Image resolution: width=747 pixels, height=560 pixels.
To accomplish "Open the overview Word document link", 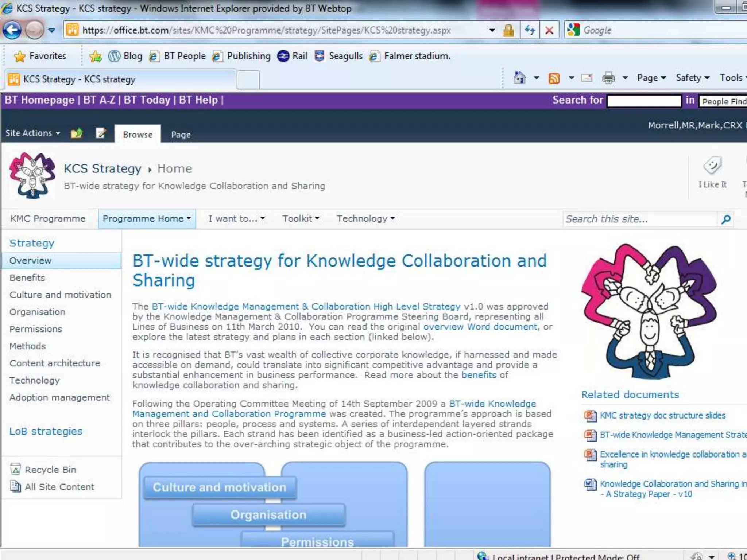I will tap(480, 327).
